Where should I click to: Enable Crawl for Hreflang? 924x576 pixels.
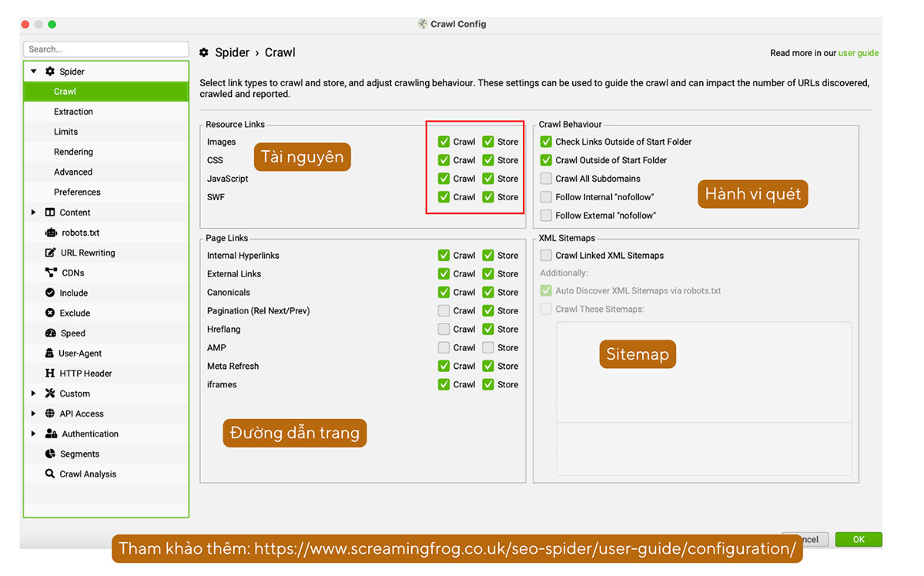point(444,330)
